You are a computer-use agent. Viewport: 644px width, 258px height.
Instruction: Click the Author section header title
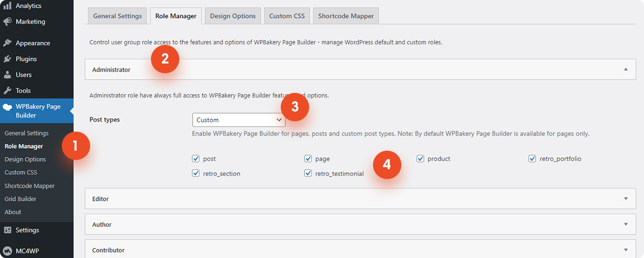(x=102, y=224)
